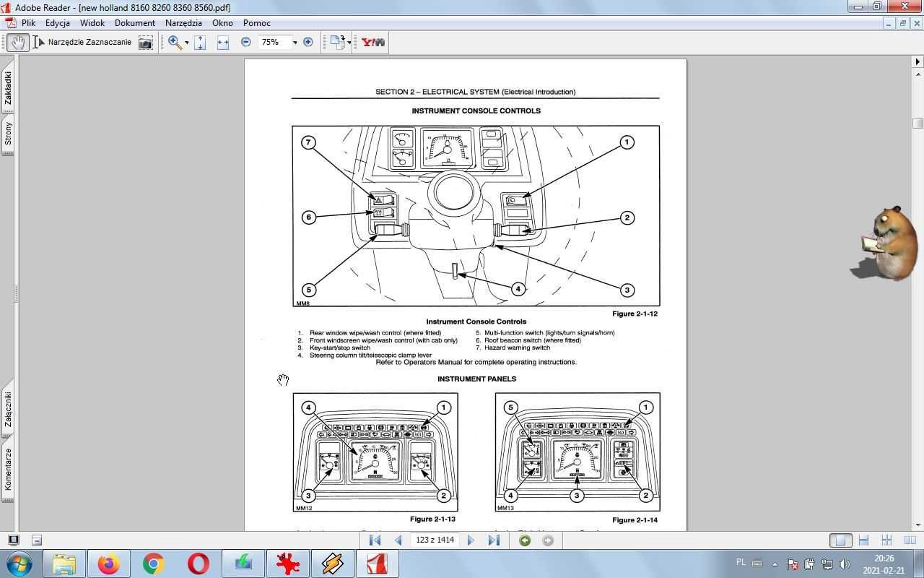Open the Edycja menu
The width and height of the screenshot is (924, 578).
[x=58, y=23]
